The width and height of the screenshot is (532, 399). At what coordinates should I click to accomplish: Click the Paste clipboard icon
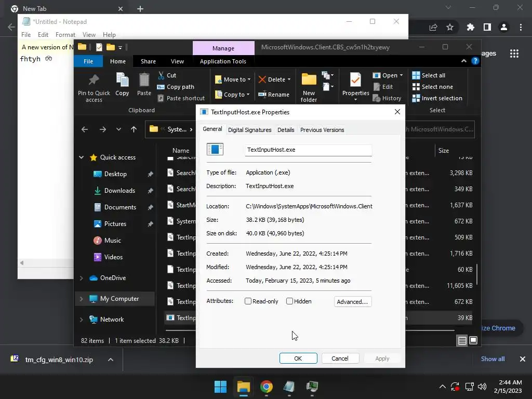(x=144, y=80)
